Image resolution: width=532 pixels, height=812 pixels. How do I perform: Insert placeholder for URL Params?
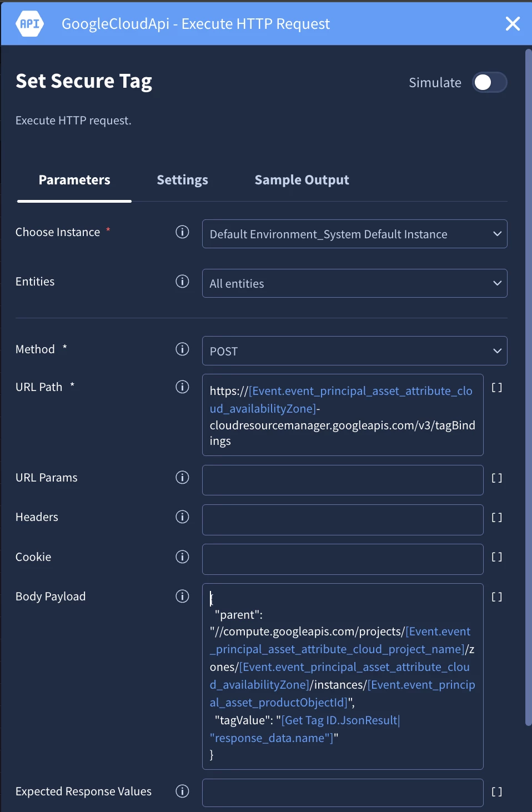(497, 478)
